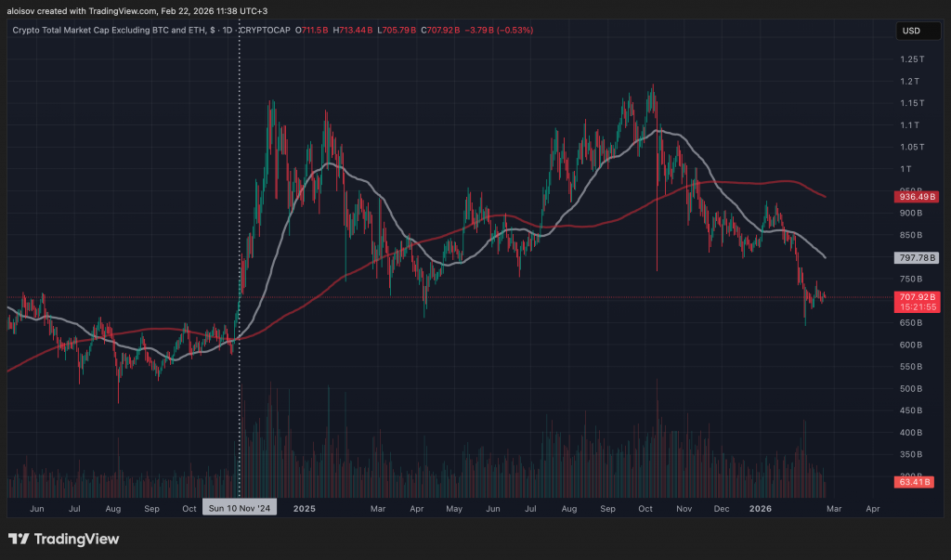Click the gray 797.78 B moving average price tag
Image resolution: width=951 pixels, height=560 pixels.
click(911, 257)
